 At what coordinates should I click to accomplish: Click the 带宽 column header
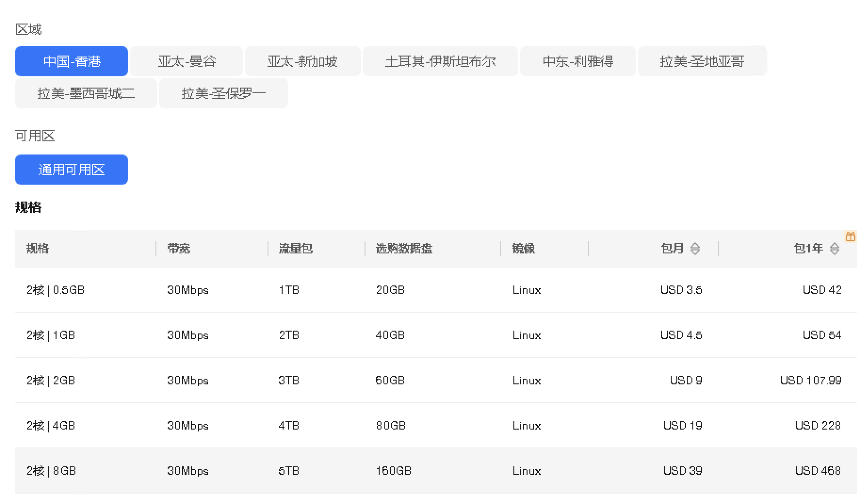pyautogui.click(x=179, y=248)
